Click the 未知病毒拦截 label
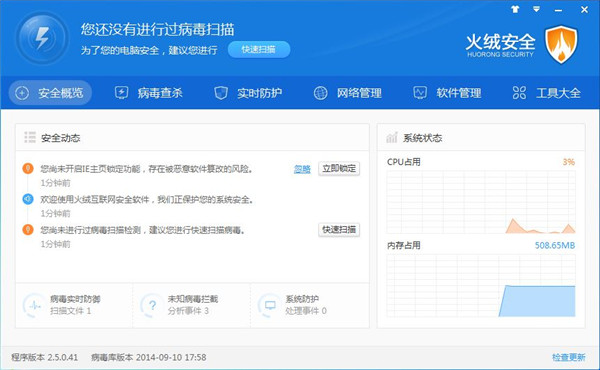 193,299
